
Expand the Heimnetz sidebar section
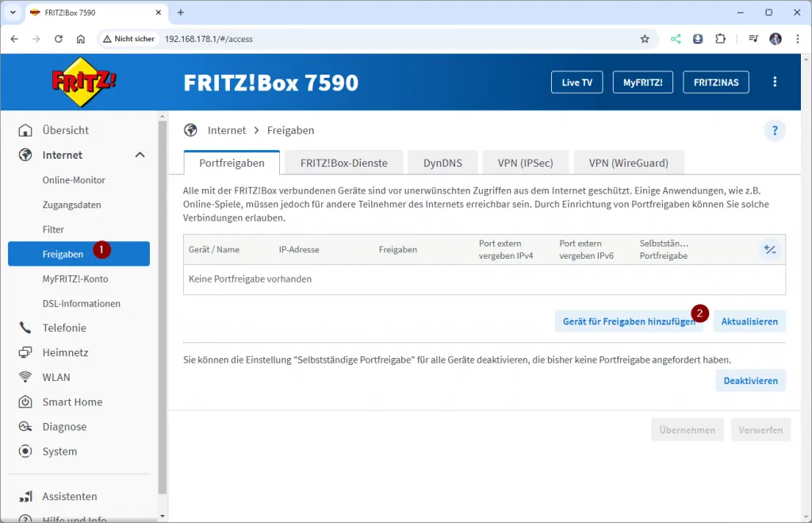point(65,352)
